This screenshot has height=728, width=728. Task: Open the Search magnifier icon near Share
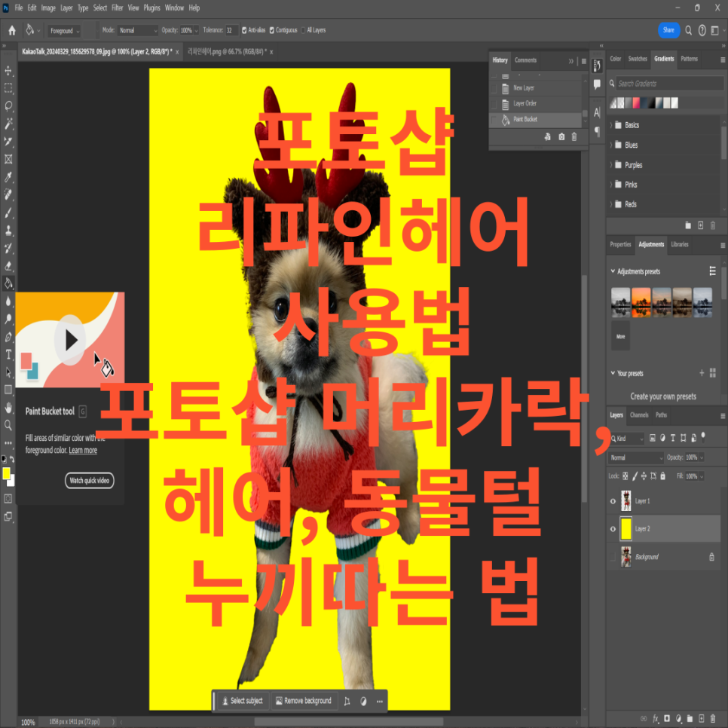click(689, 31)
